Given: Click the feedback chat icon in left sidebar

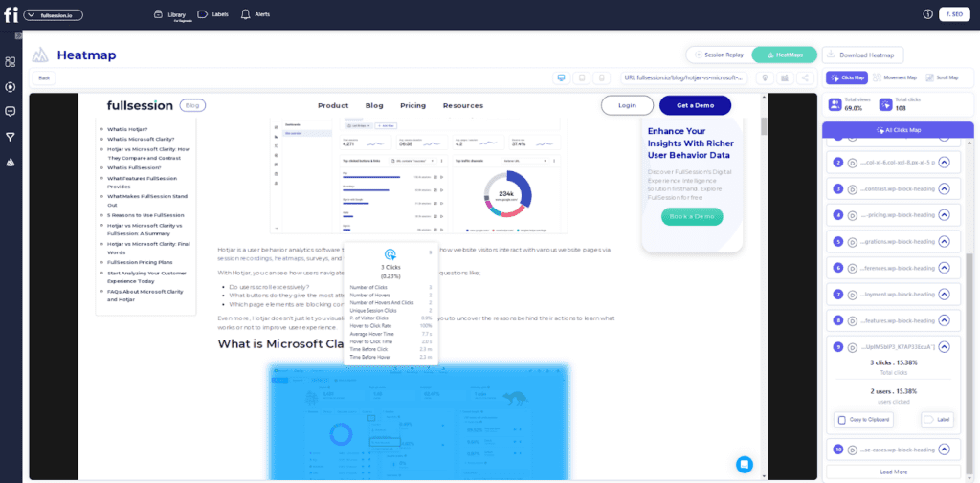Looking at the screenshot, I should point(11,112).
